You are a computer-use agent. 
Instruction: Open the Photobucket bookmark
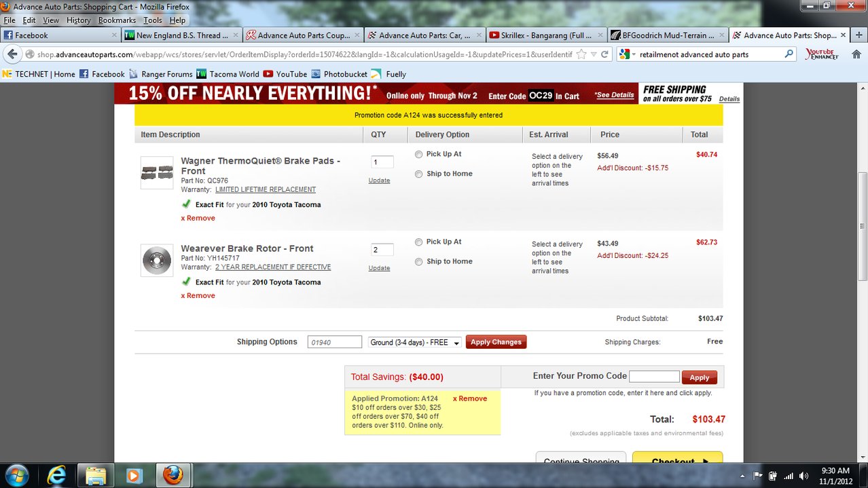click(x=340, y=74)
